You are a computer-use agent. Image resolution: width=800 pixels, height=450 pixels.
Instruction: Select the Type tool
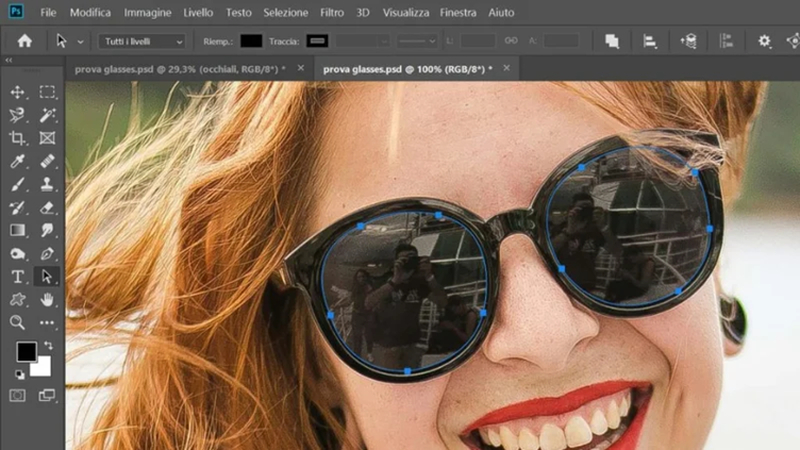pos(17,277)
